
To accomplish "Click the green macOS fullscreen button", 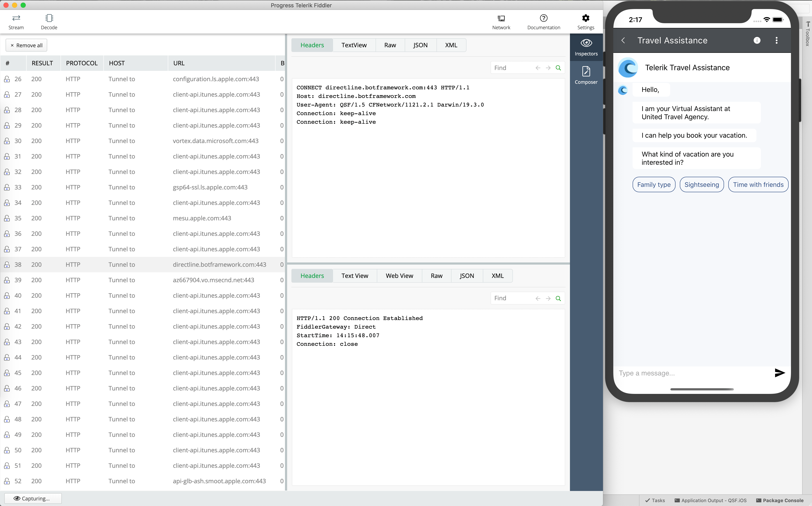I will pos(23,5).
